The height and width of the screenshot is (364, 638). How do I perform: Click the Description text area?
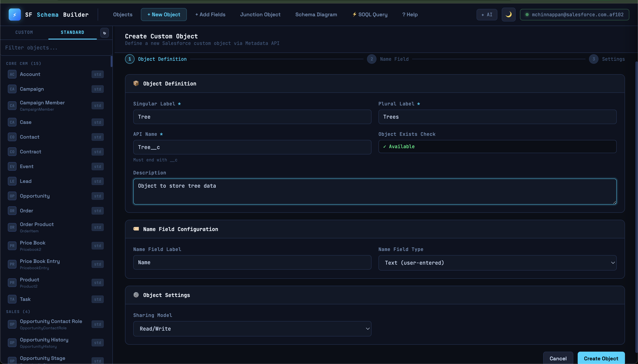pos(375,192)
